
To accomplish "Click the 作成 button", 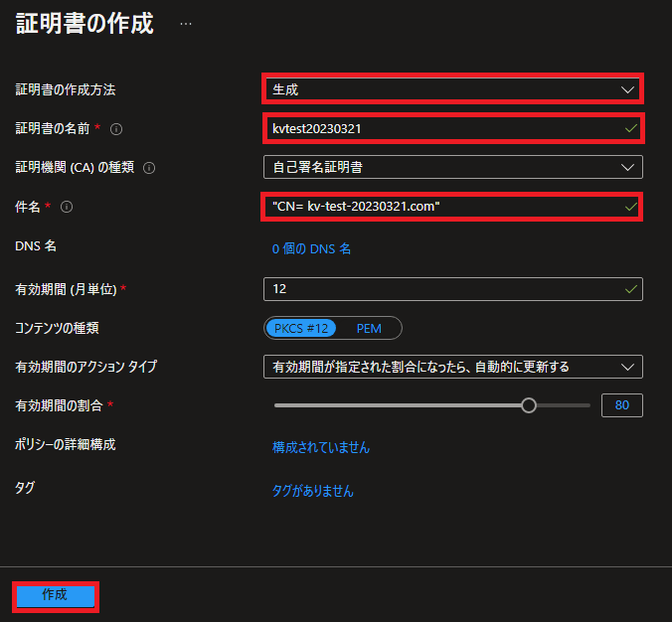I will (x=56, y=596).
